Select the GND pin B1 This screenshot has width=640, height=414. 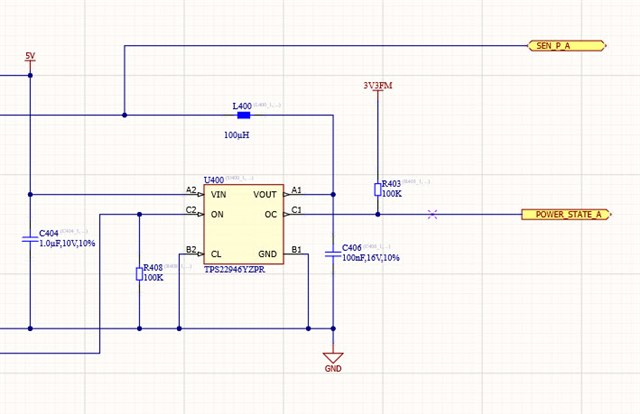click(293, 253)
